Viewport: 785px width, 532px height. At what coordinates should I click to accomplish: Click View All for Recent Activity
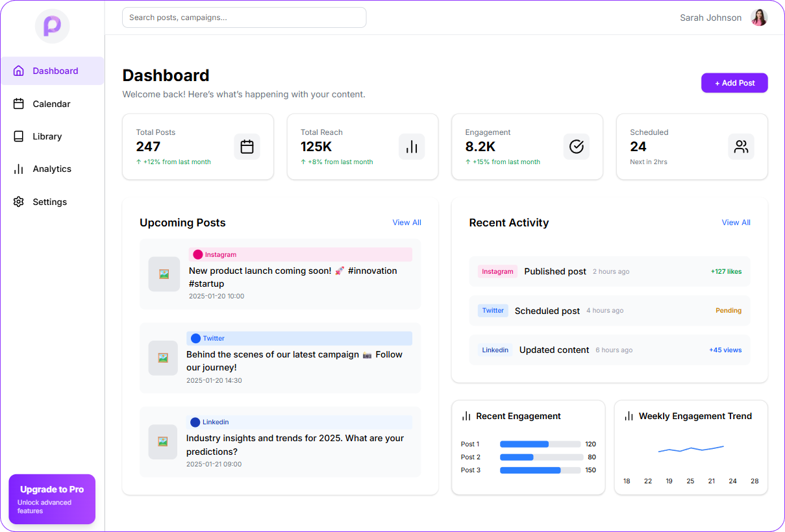coord(736,223)
